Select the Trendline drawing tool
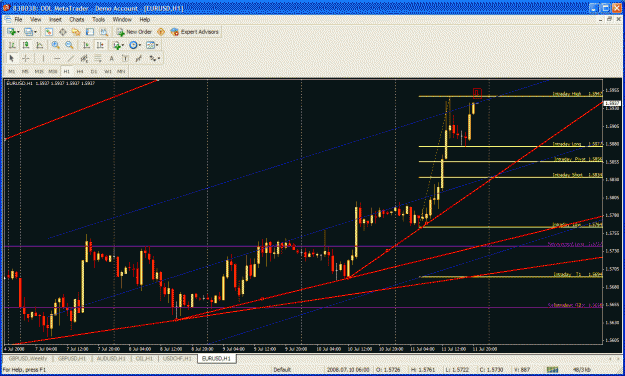This screenshot has height=376, width=625. [x=71, y=58]
